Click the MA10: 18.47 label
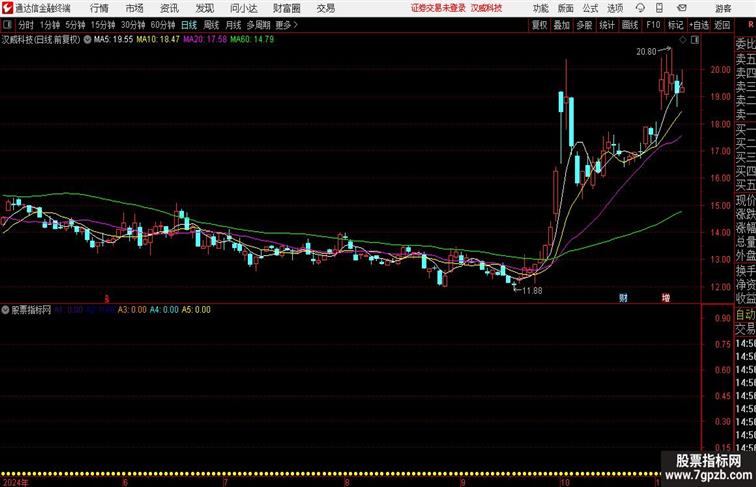The width and height of the screenshot is (756, 487). pyautogui.click(x=158, y=40)
